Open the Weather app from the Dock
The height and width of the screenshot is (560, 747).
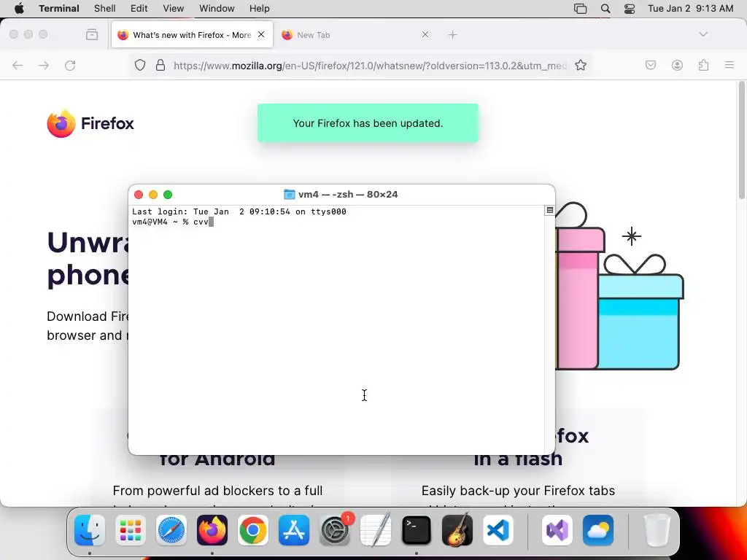pos(598,530)
